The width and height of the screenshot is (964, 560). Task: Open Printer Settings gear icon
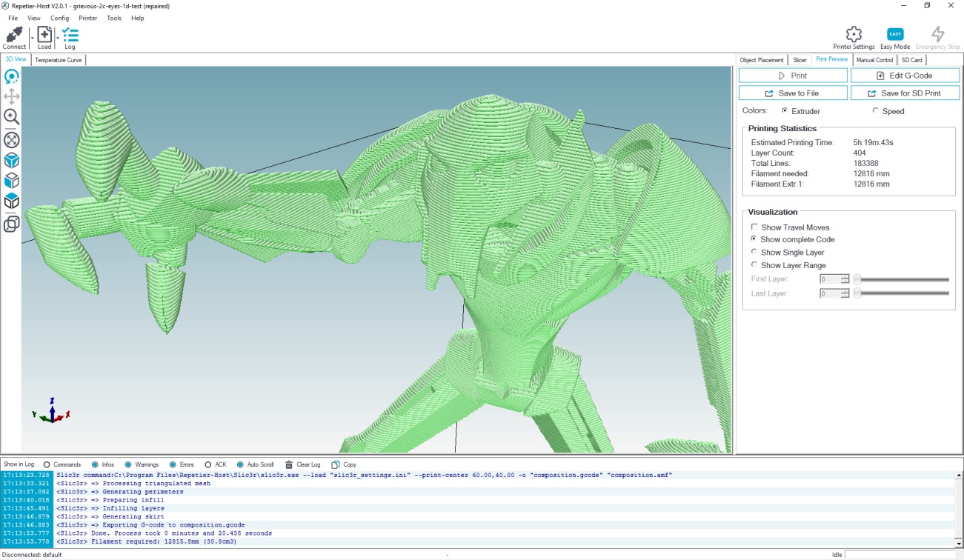coord(854,34)
